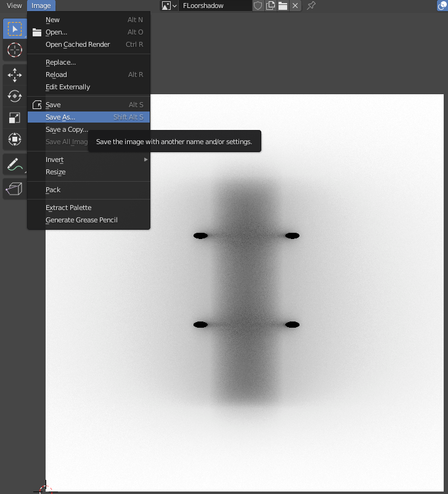Open image file using folder icon
The width and height of the screenshot is (448, 494).
tap(283, 6)
